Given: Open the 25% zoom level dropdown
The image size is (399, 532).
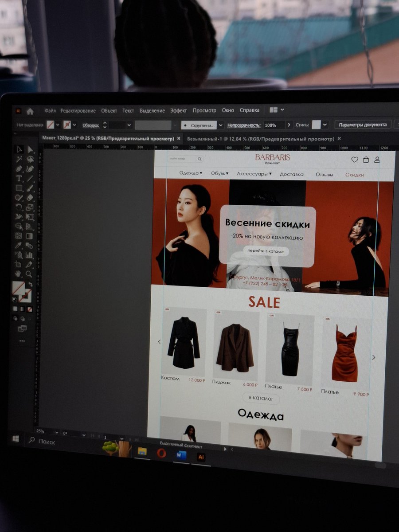Looking at the screenshot, I should [56, 431].
